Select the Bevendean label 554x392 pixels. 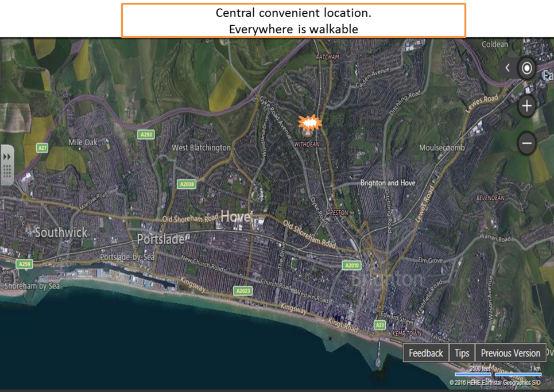(x=490, y=198)
